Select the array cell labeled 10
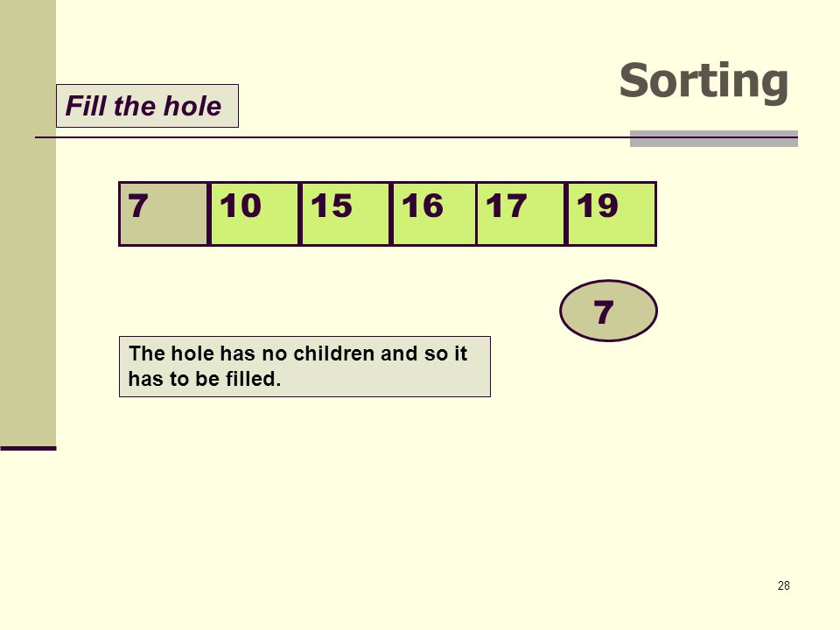The height and width of the screenshot is (630, 840). pos(255,213)
